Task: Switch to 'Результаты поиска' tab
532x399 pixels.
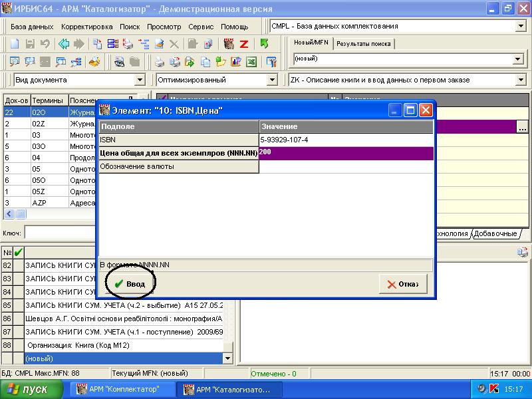Action: [363, 44]
